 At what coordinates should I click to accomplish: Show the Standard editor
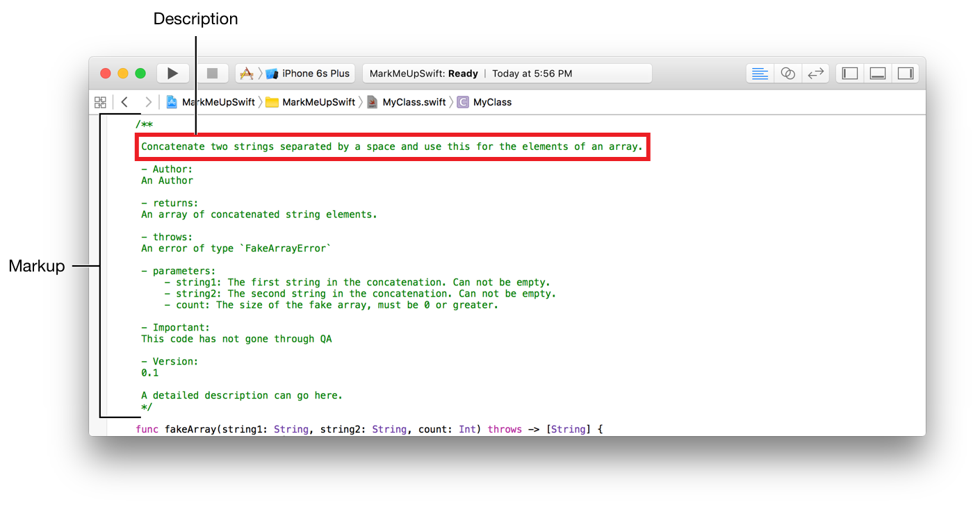click(x=760, y=74)
